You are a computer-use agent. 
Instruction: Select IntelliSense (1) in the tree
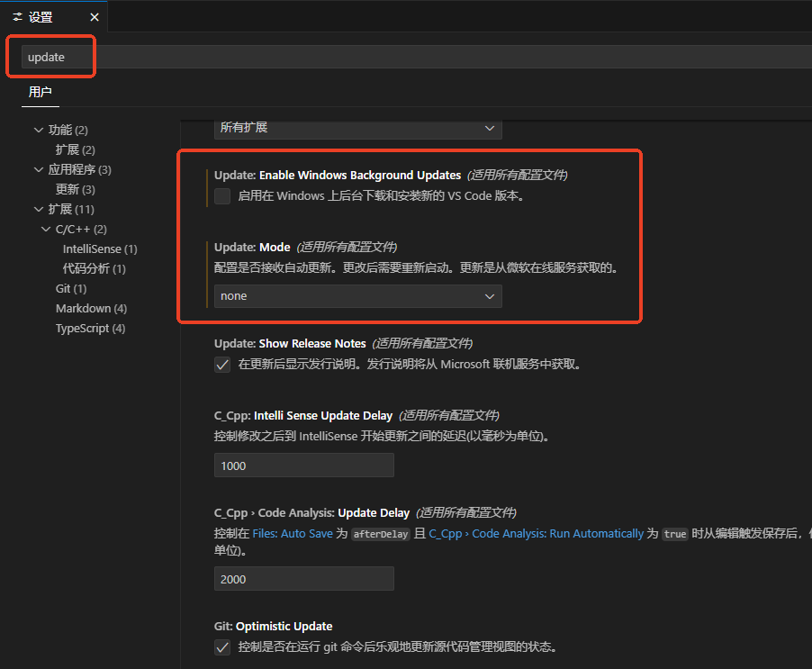[x=100, y=249]
